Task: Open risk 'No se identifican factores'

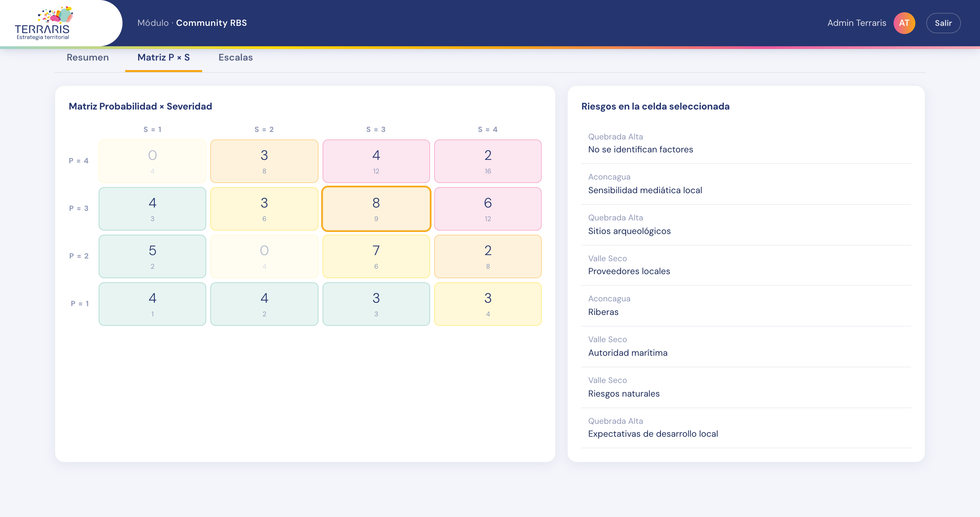Action: (746, 143)
